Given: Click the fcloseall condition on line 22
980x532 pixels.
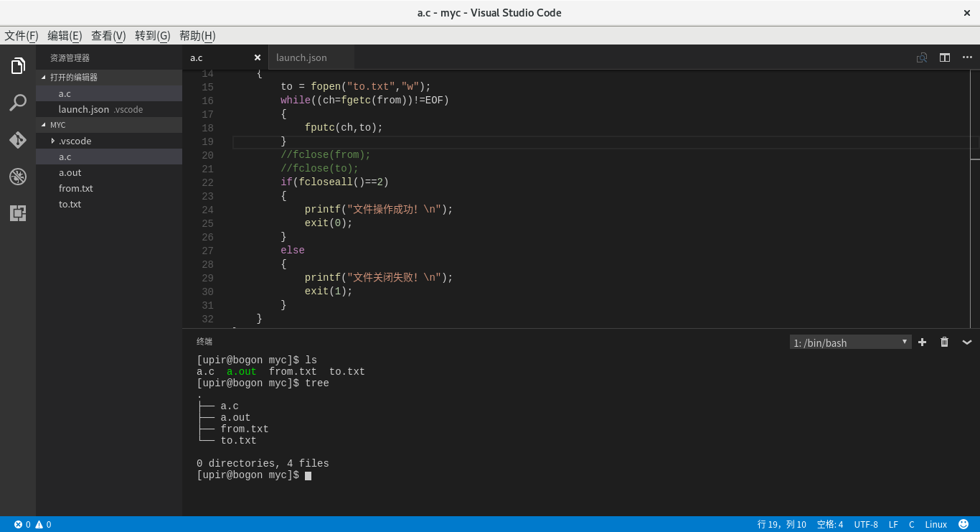Looking at the screenshot, I should (x=341, y=182).
